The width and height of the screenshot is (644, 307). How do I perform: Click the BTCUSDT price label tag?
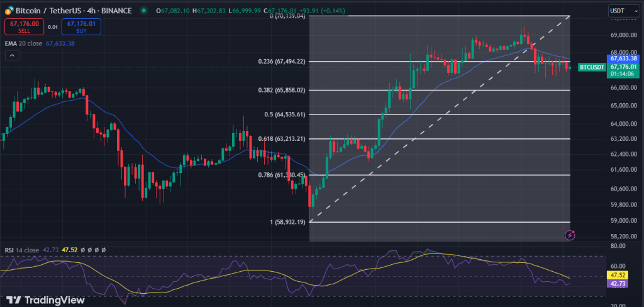591,67
